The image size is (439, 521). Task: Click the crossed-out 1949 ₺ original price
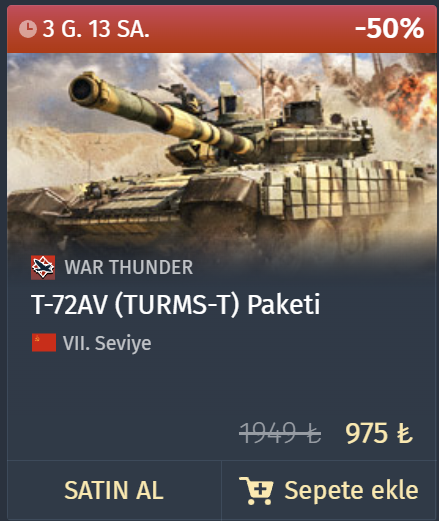(280, 433)
